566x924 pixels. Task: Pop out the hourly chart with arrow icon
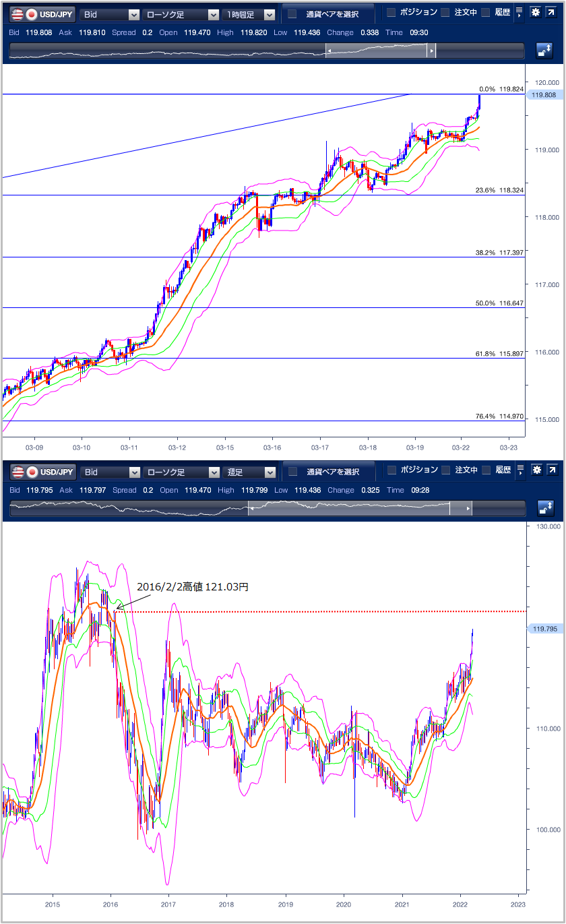point(553,13)
